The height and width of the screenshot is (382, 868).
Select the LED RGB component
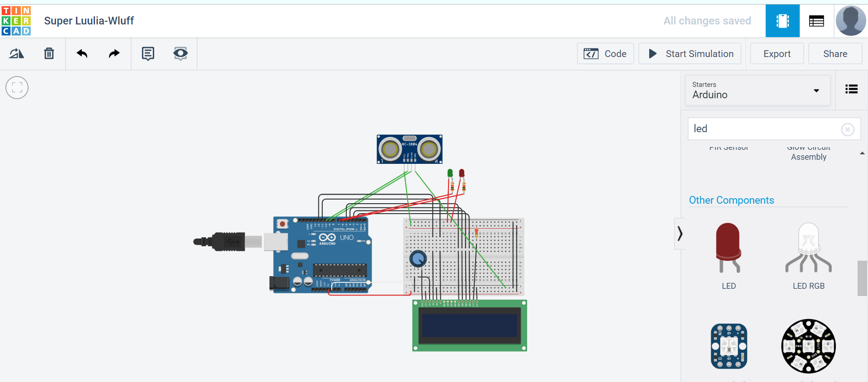pos(808,248)
